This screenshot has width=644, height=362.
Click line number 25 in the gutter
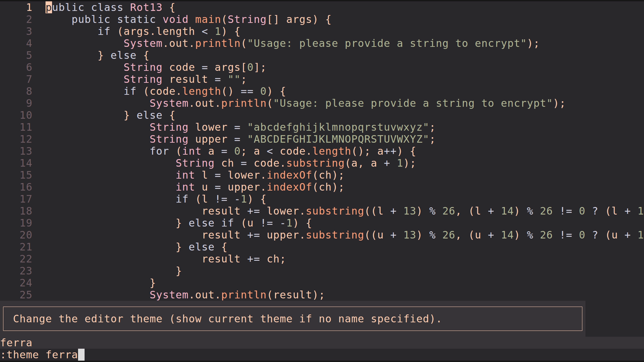[25, 295]
